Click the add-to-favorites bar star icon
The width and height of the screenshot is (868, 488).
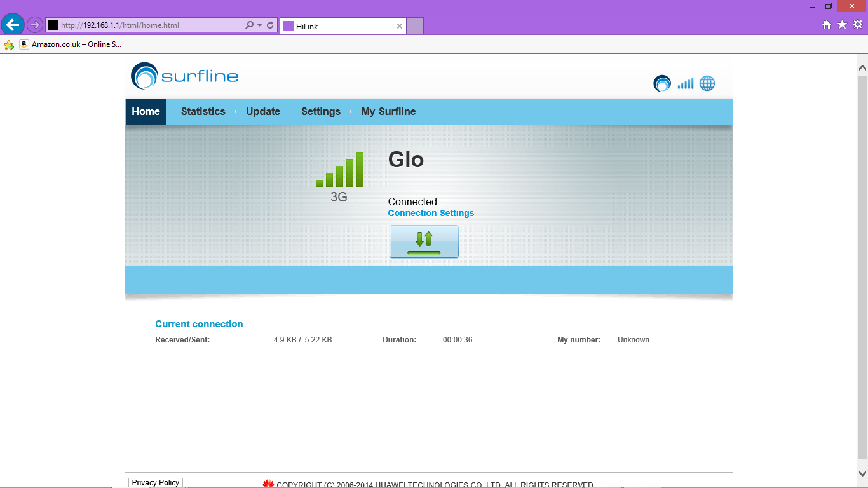pos(9,44)
